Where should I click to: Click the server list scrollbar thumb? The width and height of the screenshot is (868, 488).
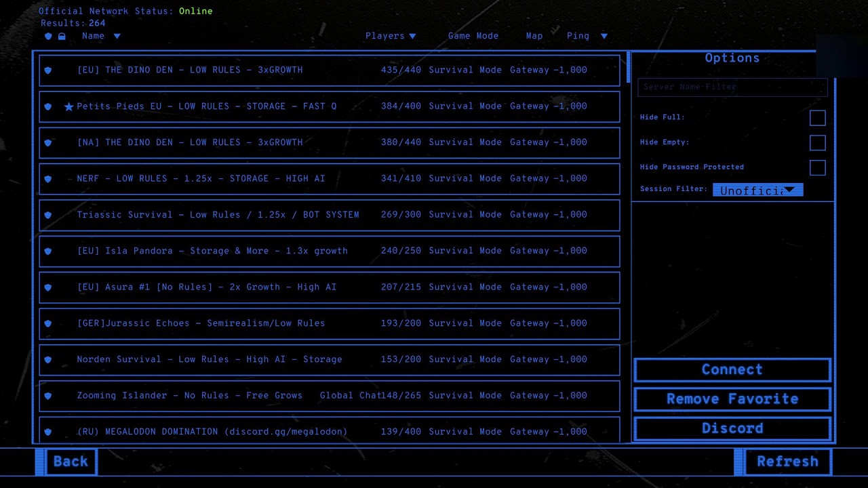[x=629, y=66]
